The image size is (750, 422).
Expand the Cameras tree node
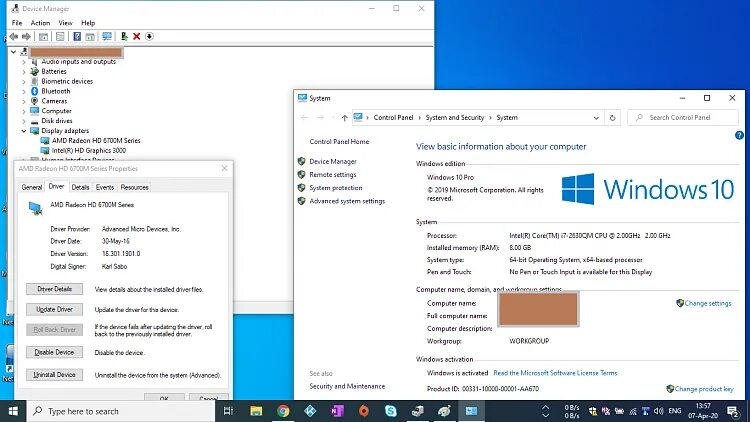pos(24,101)
